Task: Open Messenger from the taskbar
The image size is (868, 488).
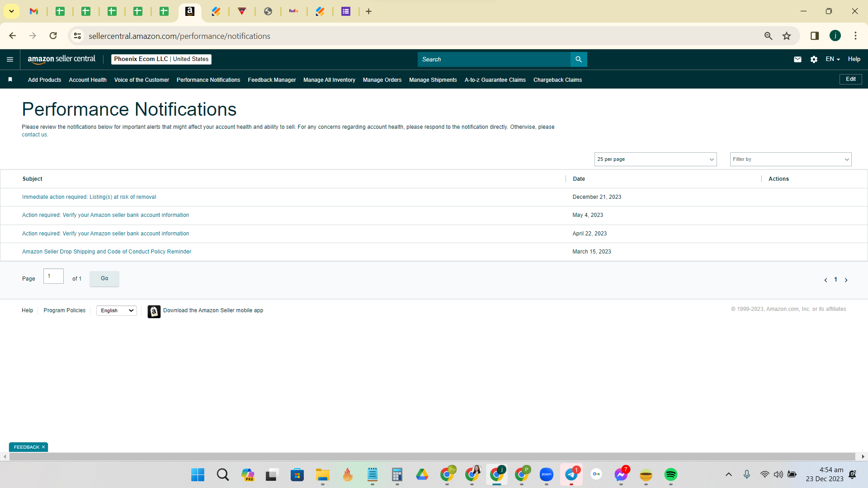Action: click(621, 474)
